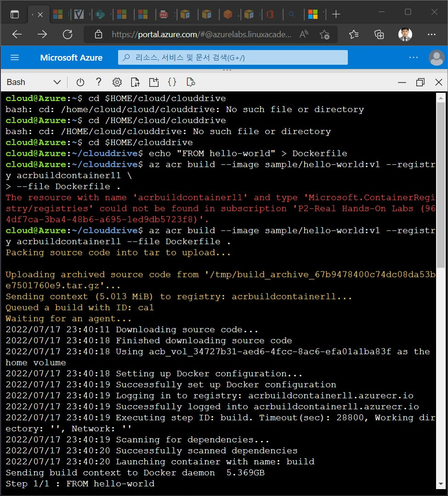
Task: Click the 'Packing source code into tar' line
Action: click(119, 253)
